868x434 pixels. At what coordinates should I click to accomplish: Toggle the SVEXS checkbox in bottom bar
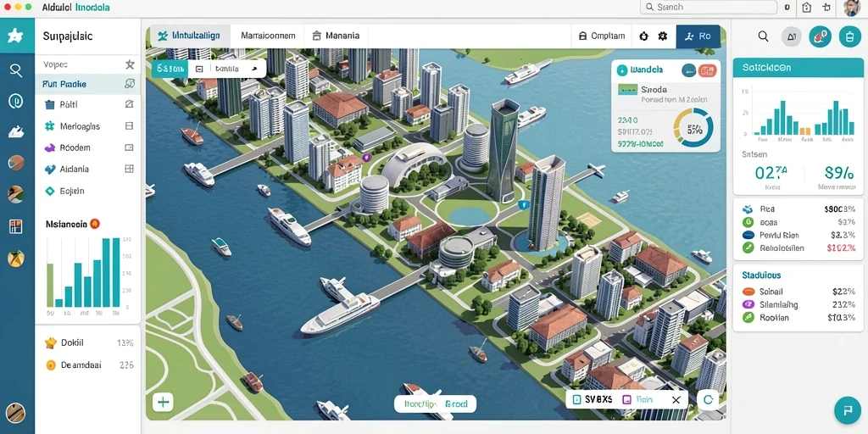pos(576,399)
